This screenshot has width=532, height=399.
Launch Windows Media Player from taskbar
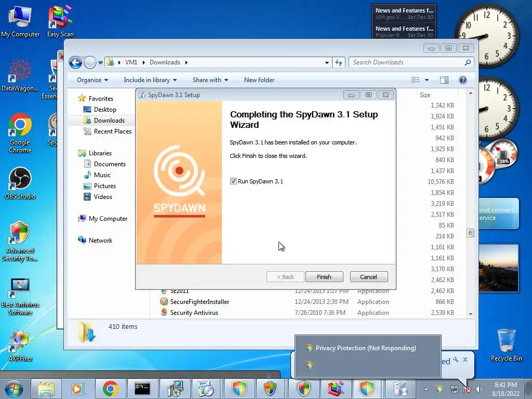(x=77, y=389)
